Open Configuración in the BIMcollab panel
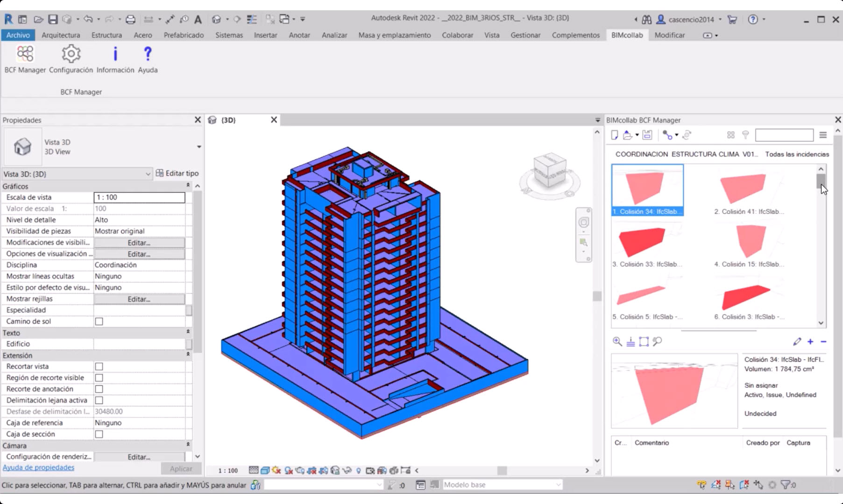This screenshot has height=504, width=843. tap(71, 58)
